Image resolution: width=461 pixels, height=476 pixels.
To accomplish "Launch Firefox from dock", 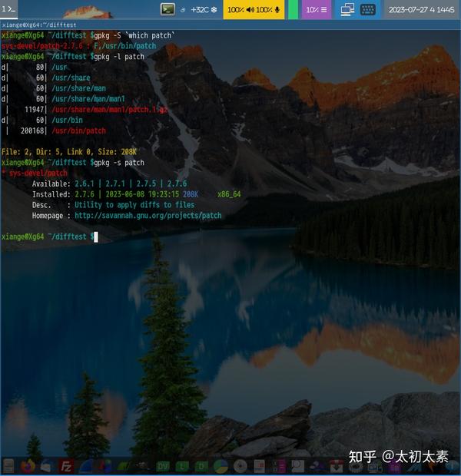I will click(28, 466).
